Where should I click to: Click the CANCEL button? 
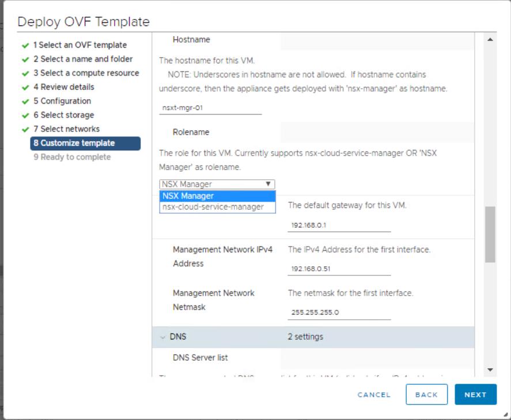pos(374,395)
